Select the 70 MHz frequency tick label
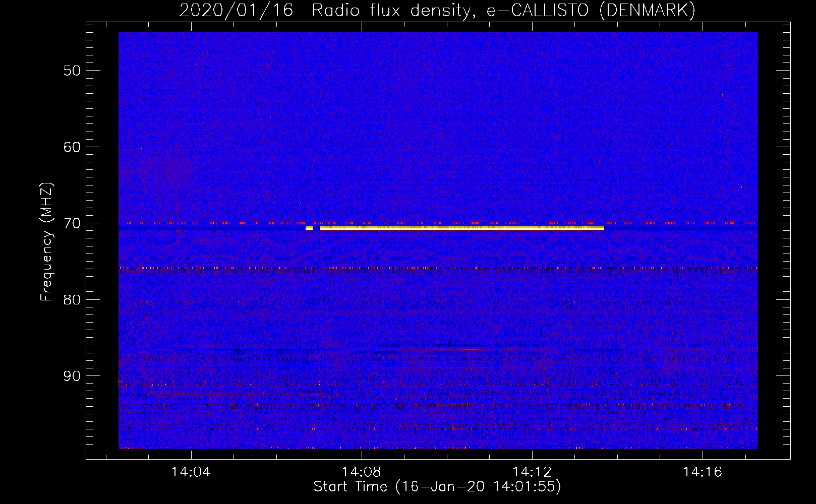This screenshot has width=816, height=504. [x=72, y=223]
